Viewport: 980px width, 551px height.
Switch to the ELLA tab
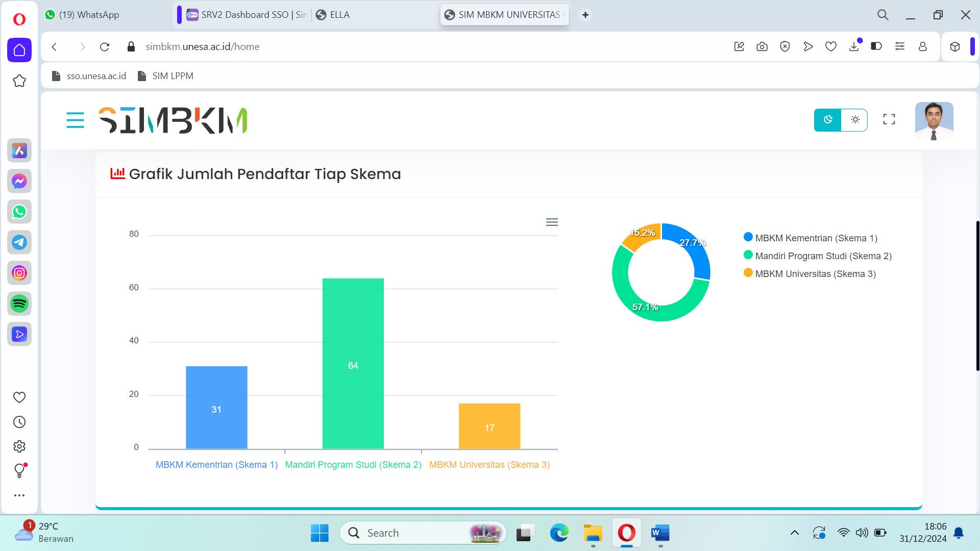(339, 15)
